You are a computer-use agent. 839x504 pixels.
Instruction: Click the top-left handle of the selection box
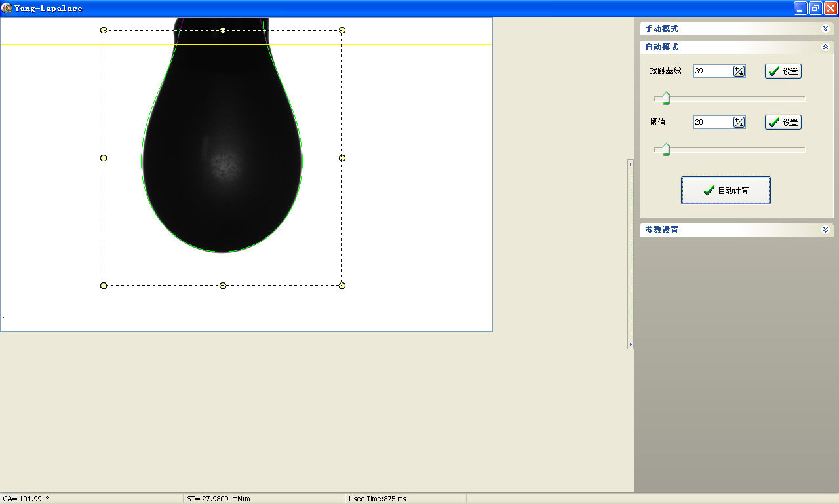(104, 30)
